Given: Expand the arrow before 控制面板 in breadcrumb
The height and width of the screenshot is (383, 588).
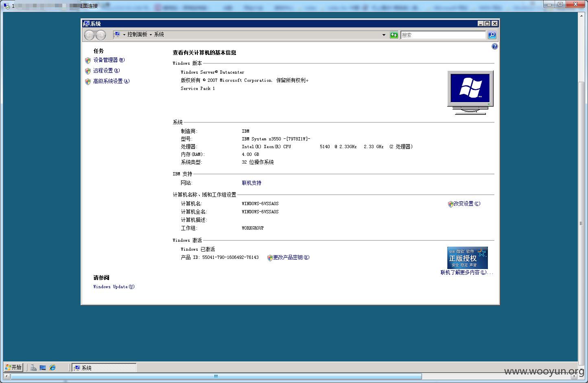Looking at the screenshot, I should click(124, 35).
